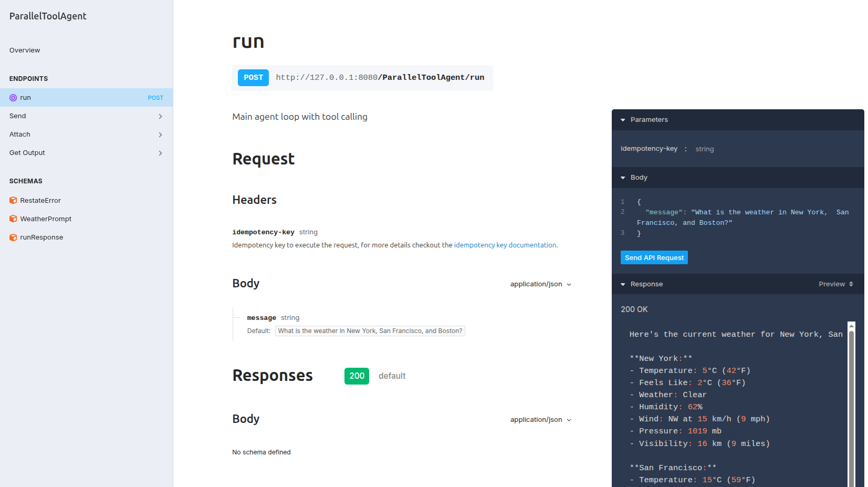Select the run endpoint target icon
868x487 pixels.
13,97
